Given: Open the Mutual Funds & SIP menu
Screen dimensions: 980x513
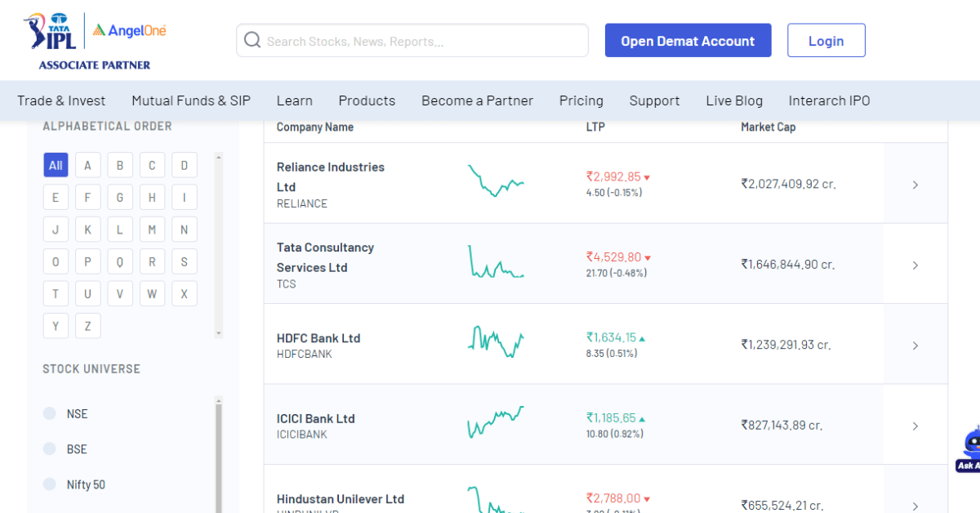Looking at the screenshot, I should [190, 100].
